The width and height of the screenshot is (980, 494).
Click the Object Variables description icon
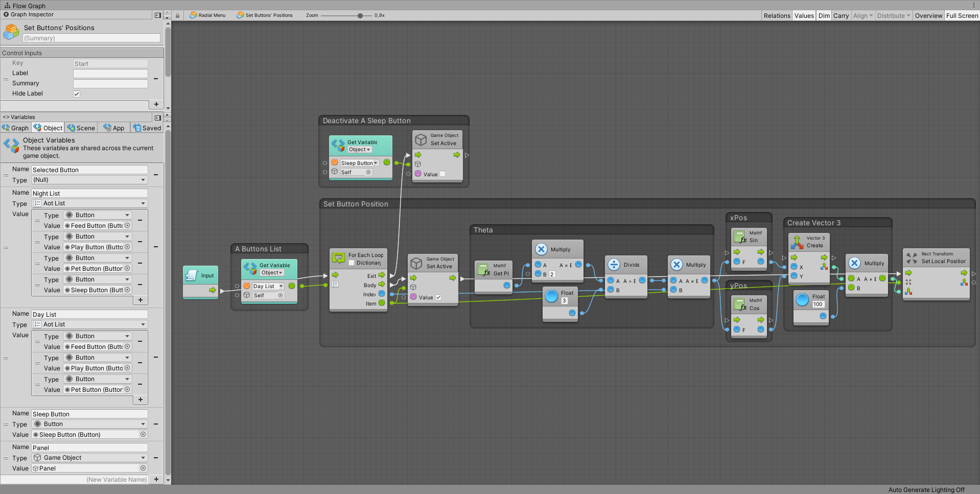[11, 145]
